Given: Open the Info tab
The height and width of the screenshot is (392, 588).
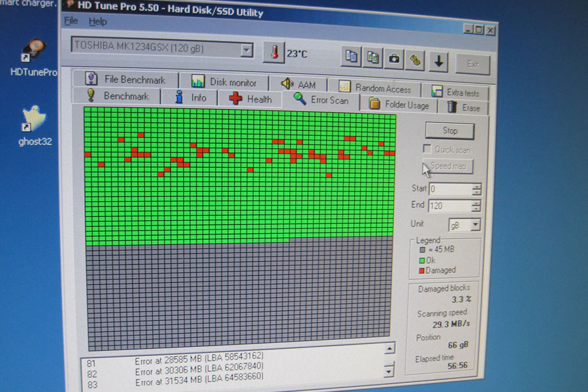Looking at the screenshot, I should [190, 97].
